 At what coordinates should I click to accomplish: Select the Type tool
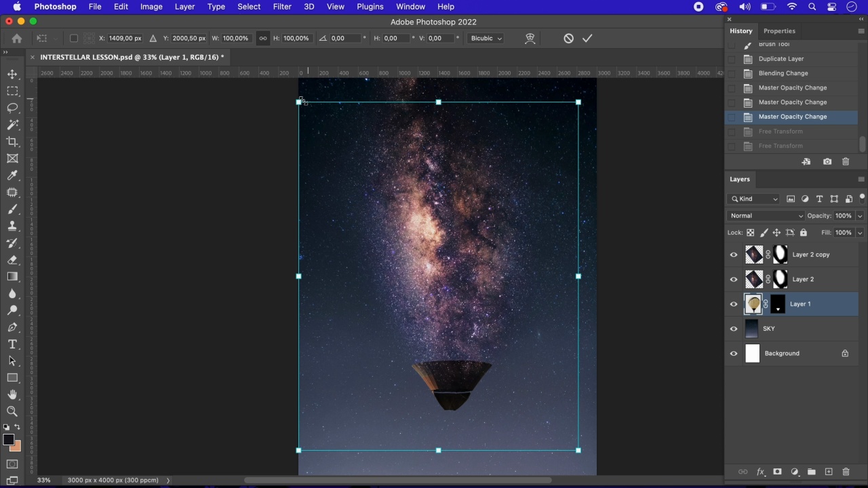click(12, 344)
